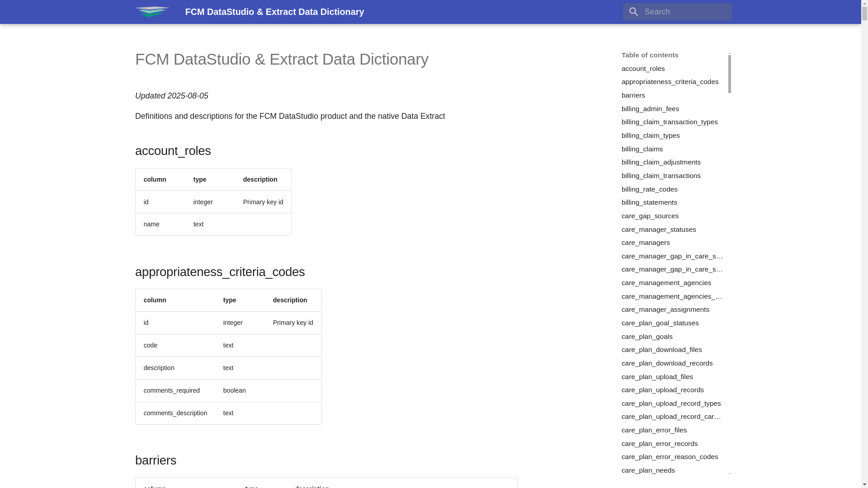Click the account_roles section heading

173,151
